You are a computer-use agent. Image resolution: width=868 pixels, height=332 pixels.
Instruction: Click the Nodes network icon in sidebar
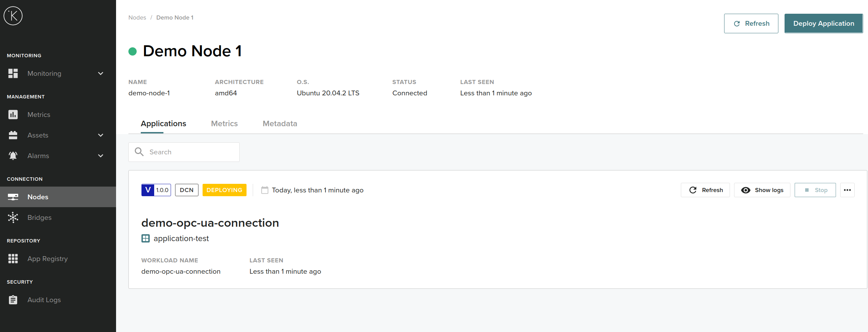pos(13,197)
